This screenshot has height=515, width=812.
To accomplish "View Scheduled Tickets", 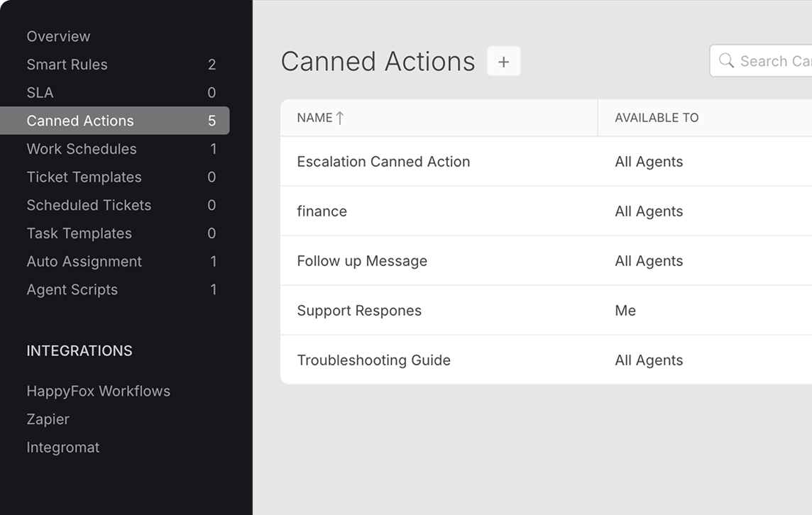I will [x=89, y=205].
